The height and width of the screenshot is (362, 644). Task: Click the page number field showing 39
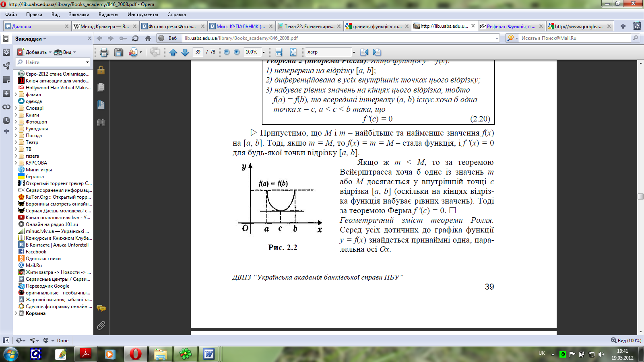[x=198, y=52]
